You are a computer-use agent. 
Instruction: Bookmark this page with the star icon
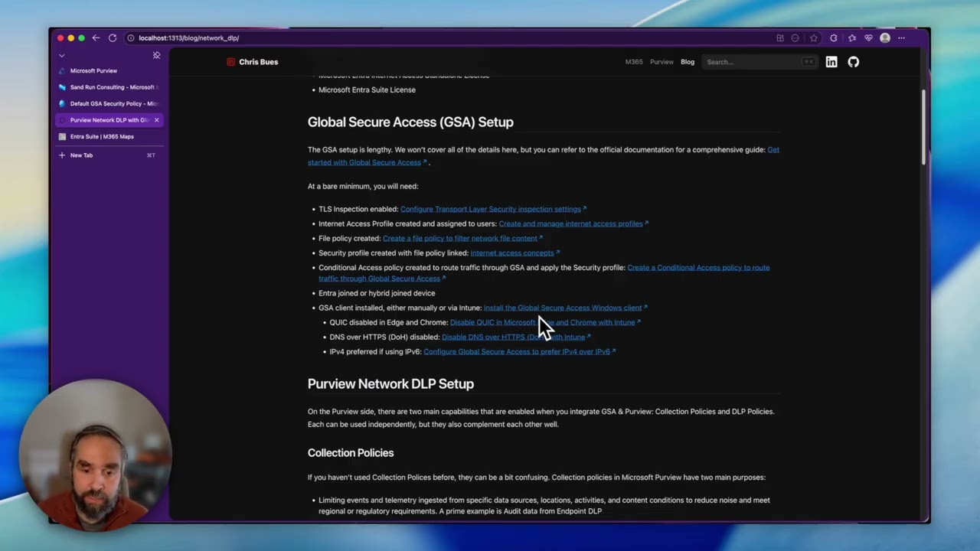(814, 37)
